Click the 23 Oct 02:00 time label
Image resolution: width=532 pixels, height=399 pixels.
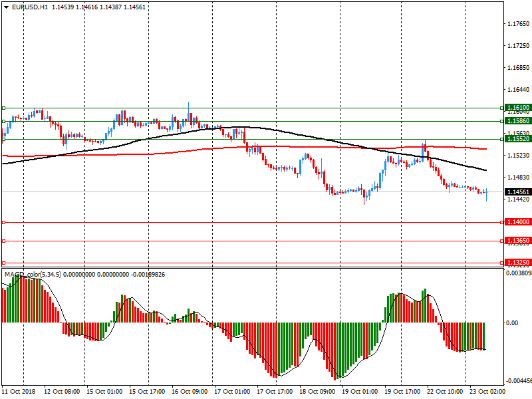486,392
